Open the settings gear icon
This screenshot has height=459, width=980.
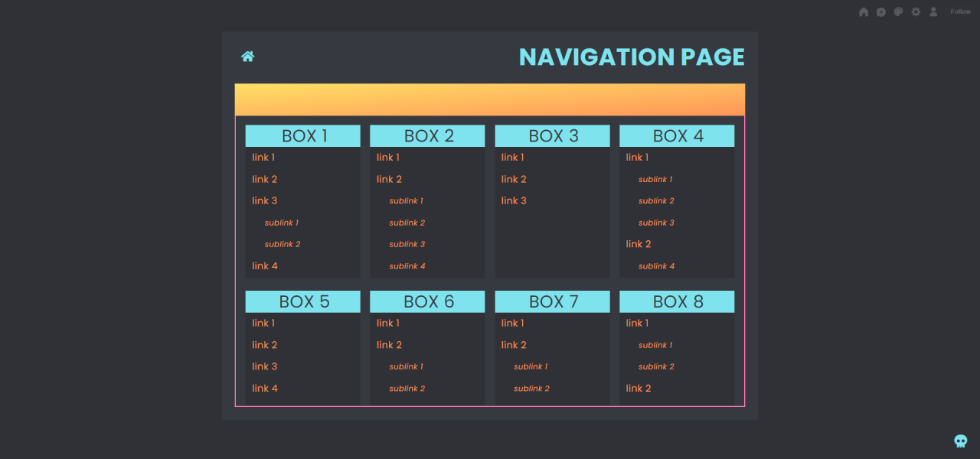[x=916, y=12]
